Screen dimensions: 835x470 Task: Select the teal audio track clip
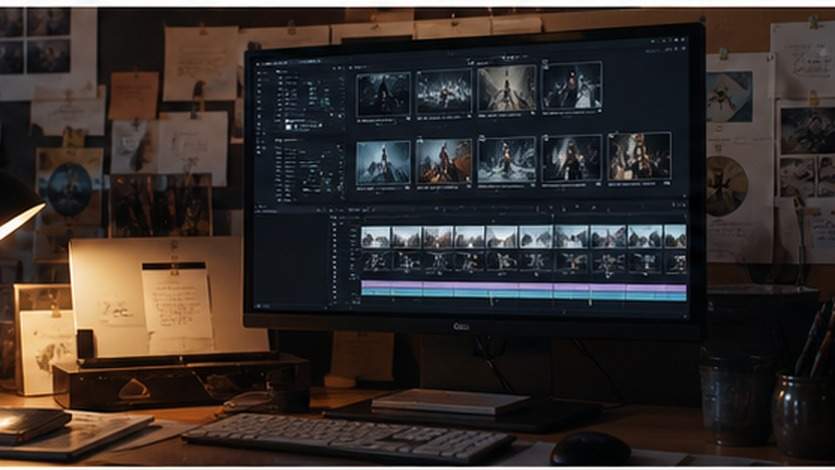(x=523, y=296)
